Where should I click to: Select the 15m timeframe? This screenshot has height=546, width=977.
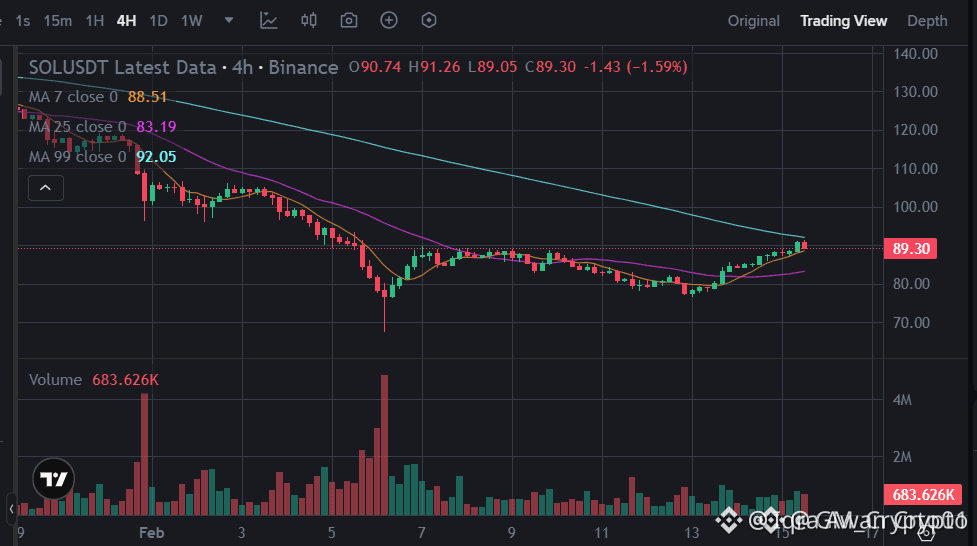[x=57, y=21]
